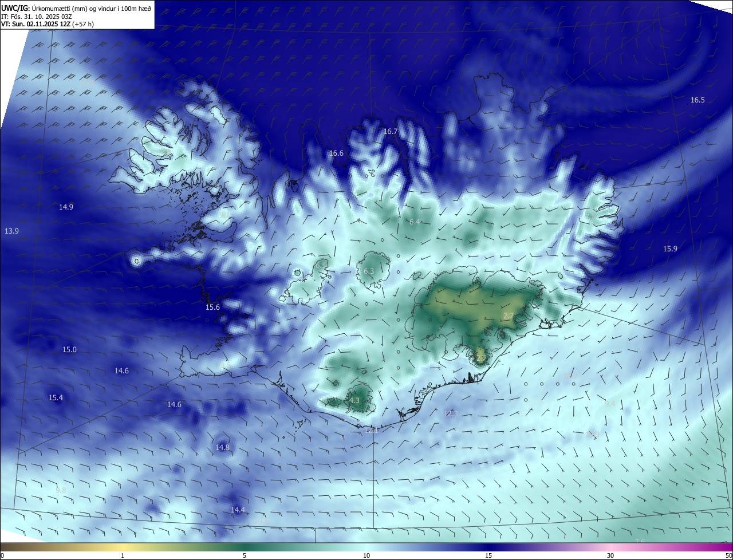Click the IT initialization time line
The image size is (733, 560).
coord(38,16)
